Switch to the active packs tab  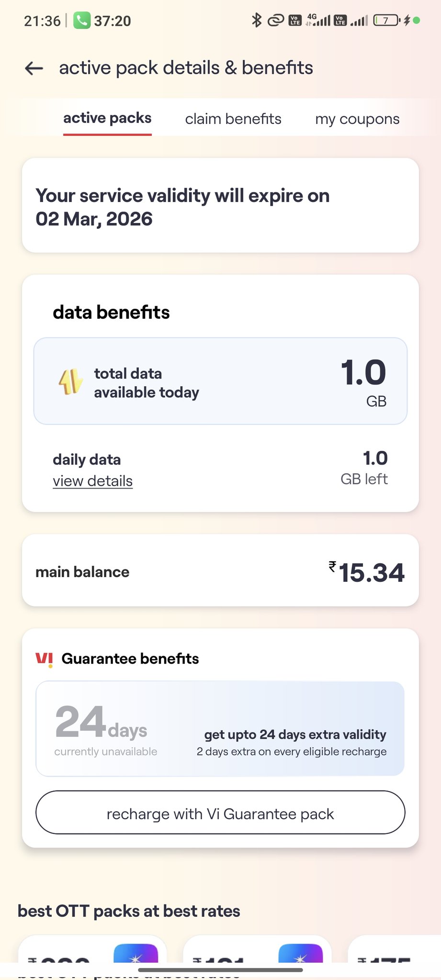coord(107,119)
